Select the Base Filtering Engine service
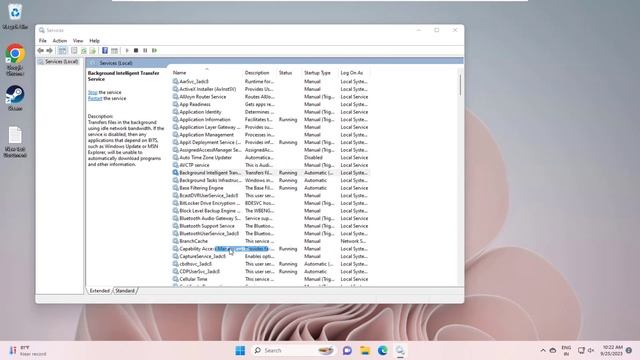Screen dimensions: 640x360 270,188
